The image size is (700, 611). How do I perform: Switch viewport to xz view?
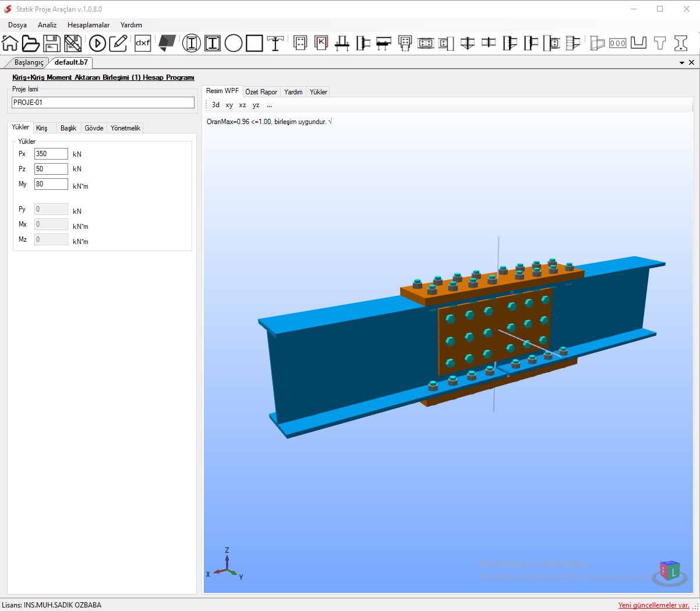coord(242,105)
